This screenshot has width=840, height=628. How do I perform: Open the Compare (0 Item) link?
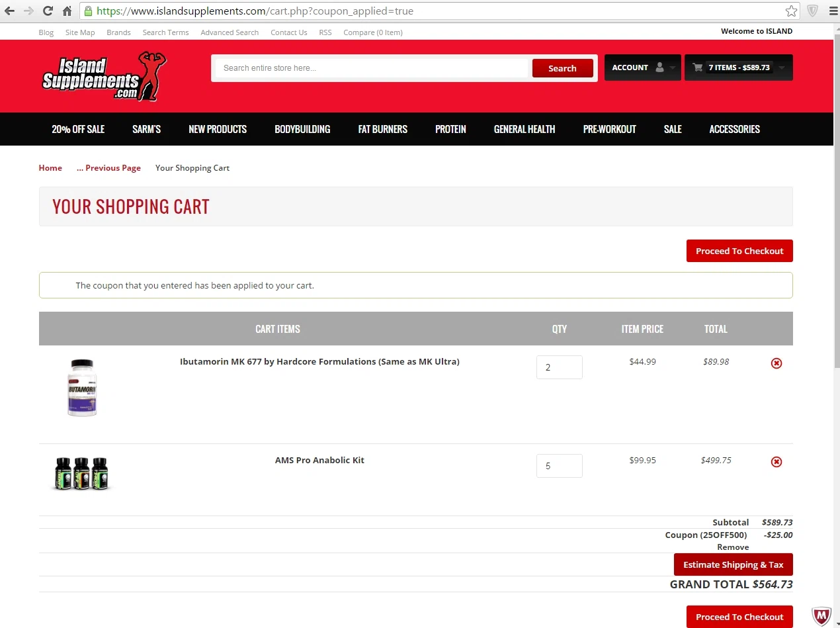click(373, 32)
